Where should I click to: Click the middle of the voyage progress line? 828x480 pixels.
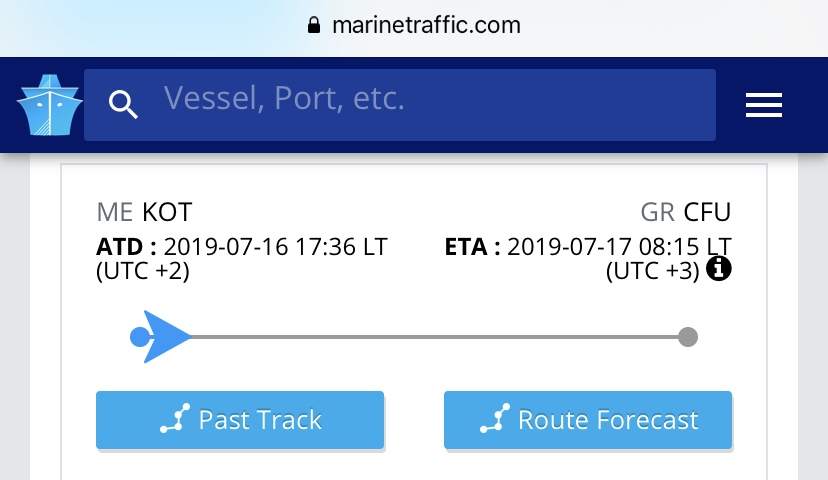click(430, 337)
